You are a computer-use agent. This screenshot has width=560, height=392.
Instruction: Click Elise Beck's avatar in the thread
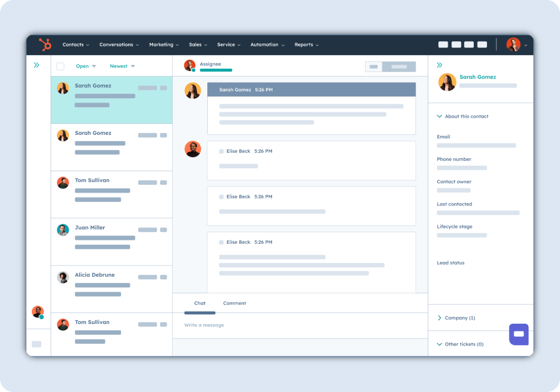click(x=193, y=149)
